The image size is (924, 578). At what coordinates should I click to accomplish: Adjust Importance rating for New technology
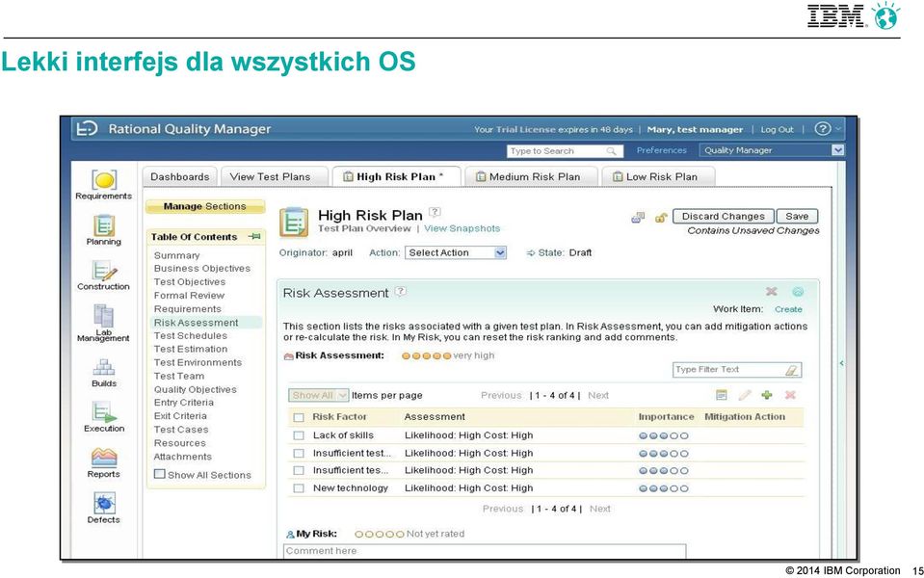point(664,488)
